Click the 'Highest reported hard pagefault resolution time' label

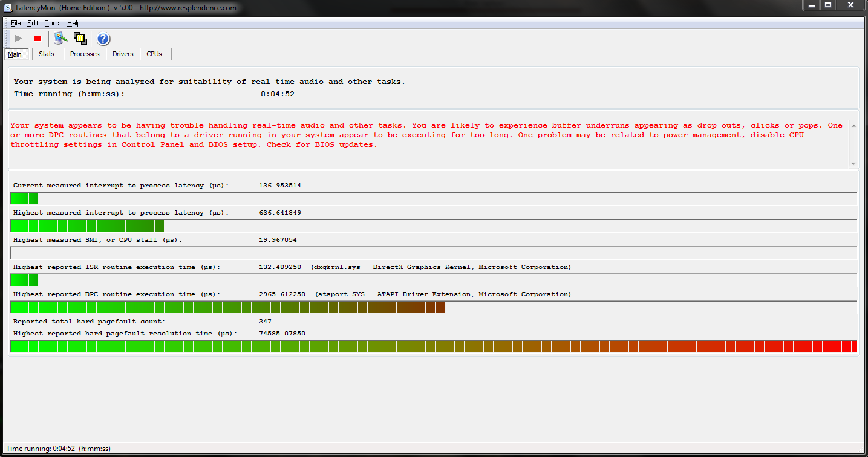[125, 334]
